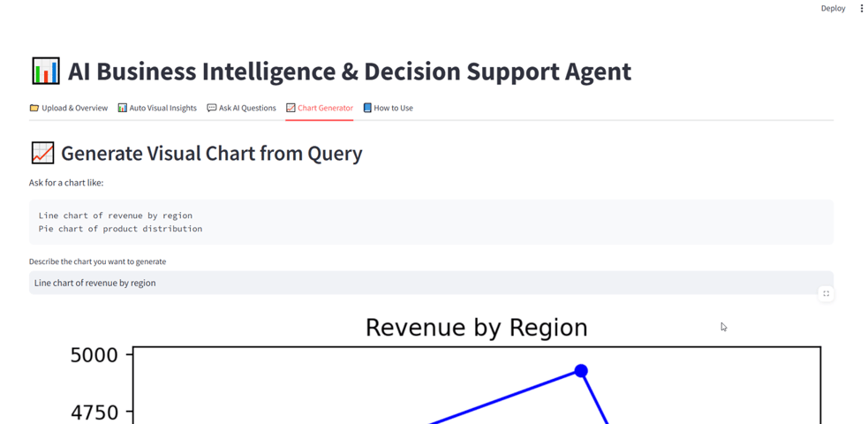Screen dimensions: 868x424
Task: Click 'Line chart of revenue by region' example code
Action: tap(116, 216)
